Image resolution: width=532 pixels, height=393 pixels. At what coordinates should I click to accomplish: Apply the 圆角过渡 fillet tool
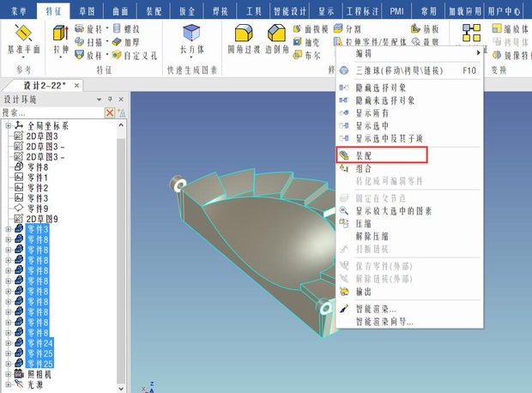coord(244,39)
